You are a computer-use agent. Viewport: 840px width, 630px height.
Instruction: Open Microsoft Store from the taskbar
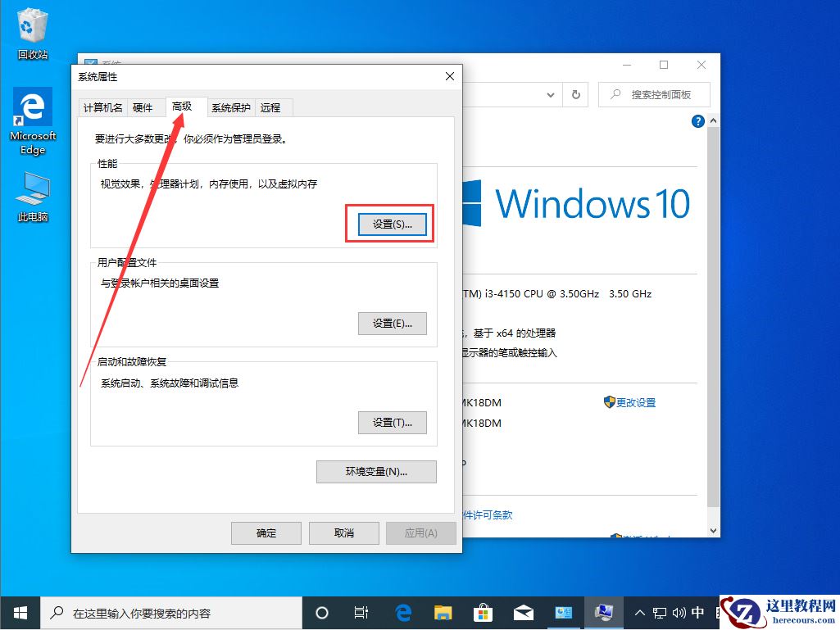tap(483, 612)
